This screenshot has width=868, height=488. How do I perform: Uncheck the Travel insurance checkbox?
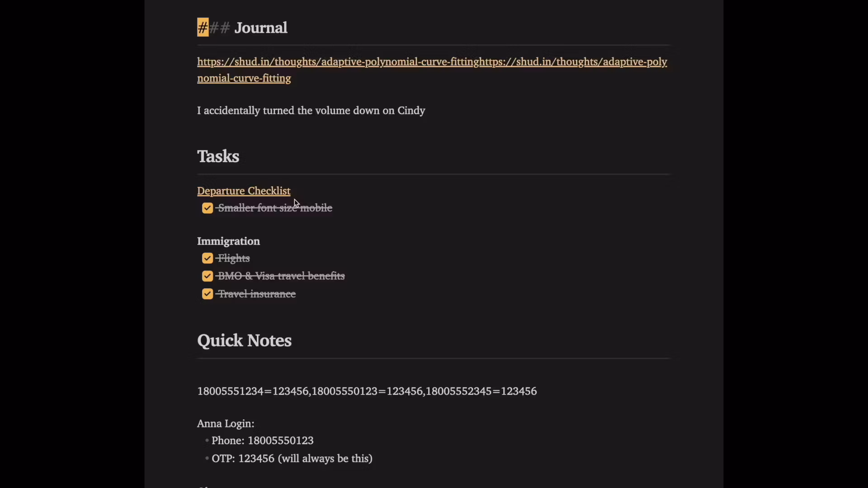[208, 294]
